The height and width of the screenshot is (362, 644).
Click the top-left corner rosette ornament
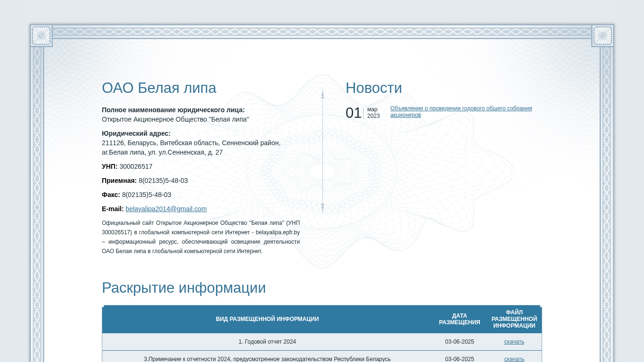pyautogui.click(x=41, y=35)
